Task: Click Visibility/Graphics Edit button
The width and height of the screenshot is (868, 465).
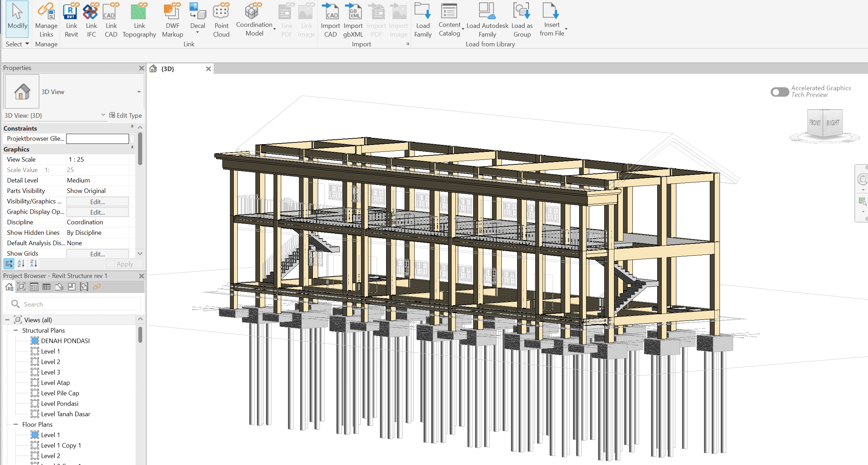Action: tap(97, 202)
